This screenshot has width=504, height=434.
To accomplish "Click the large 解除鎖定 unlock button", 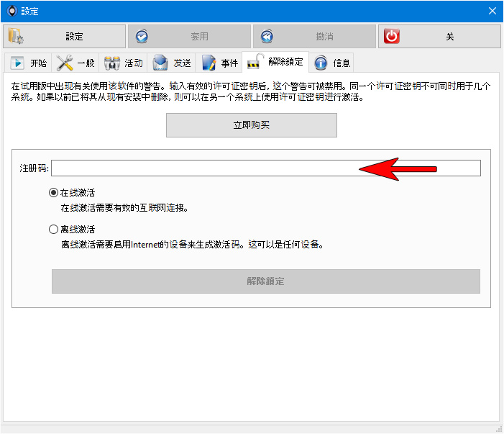I will [266, 281].
